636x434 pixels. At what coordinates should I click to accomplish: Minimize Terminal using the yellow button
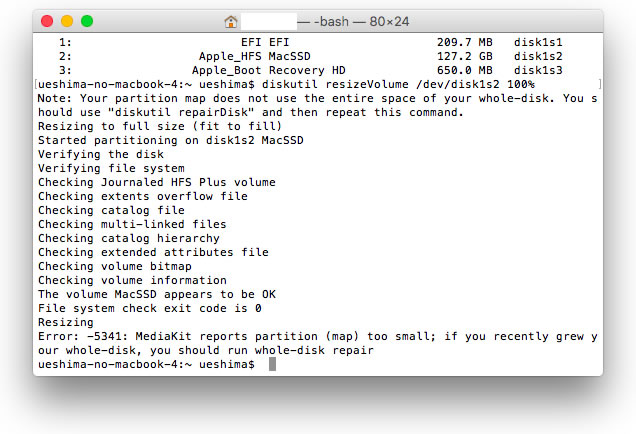[x=67, y=21]
